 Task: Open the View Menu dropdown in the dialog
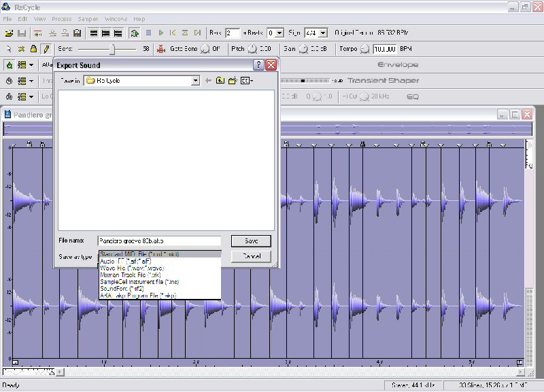tap(248, 81)
